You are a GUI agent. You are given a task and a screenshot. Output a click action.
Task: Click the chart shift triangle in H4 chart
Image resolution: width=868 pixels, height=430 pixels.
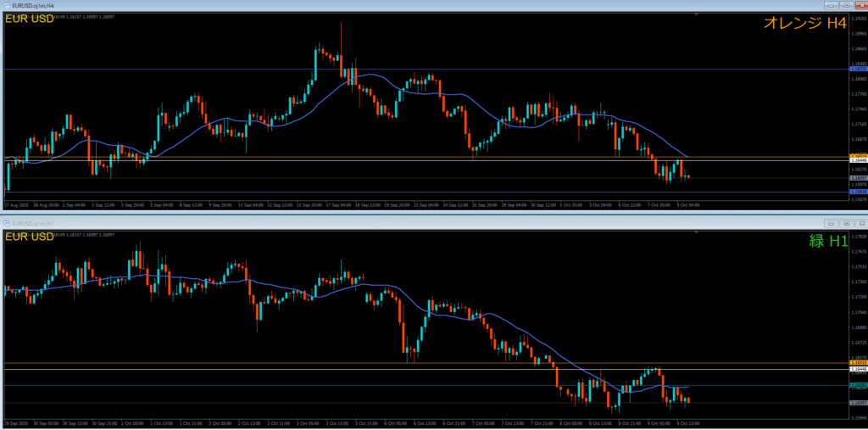coord(696,14)
